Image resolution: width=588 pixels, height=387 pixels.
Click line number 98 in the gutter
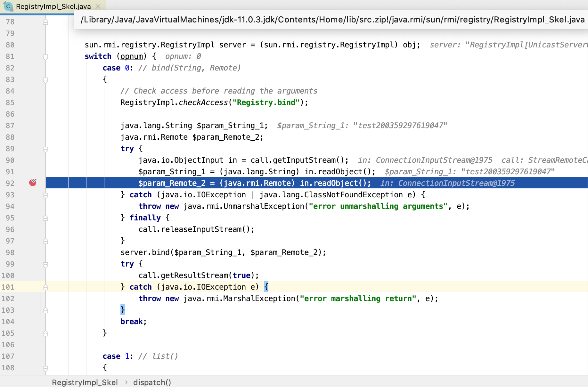pyautogui.click(x=10, y=252)
